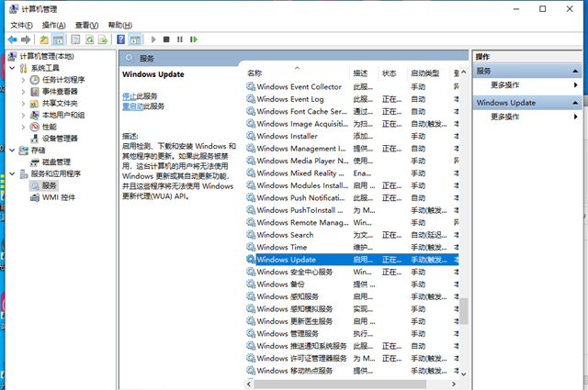Sort by the 描述 column header
Screen dimensions: 588x390
[365, 73]
